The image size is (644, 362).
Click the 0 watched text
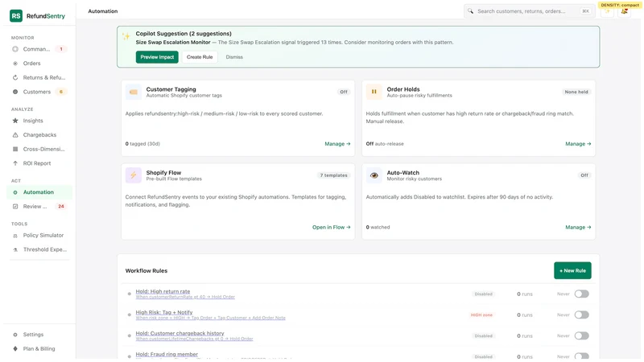(x=378, y=228)
